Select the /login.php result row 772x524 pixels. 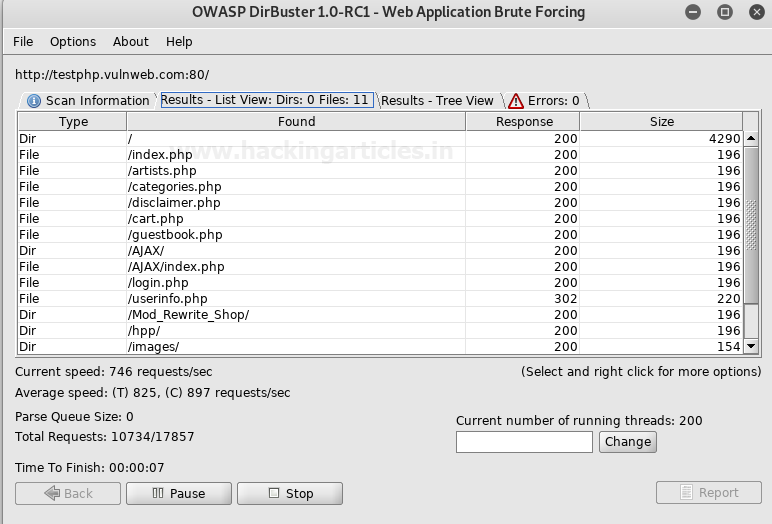(x=380, y=283)
